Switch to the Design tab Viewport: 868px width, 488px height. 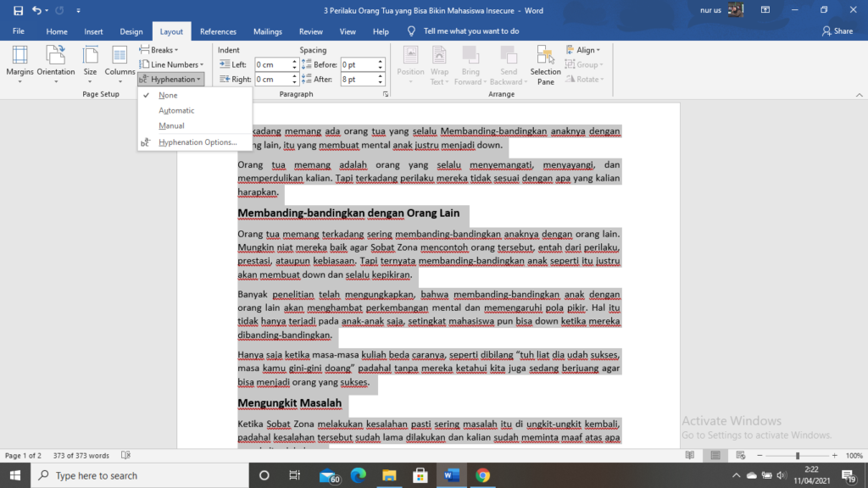point(131,31)
